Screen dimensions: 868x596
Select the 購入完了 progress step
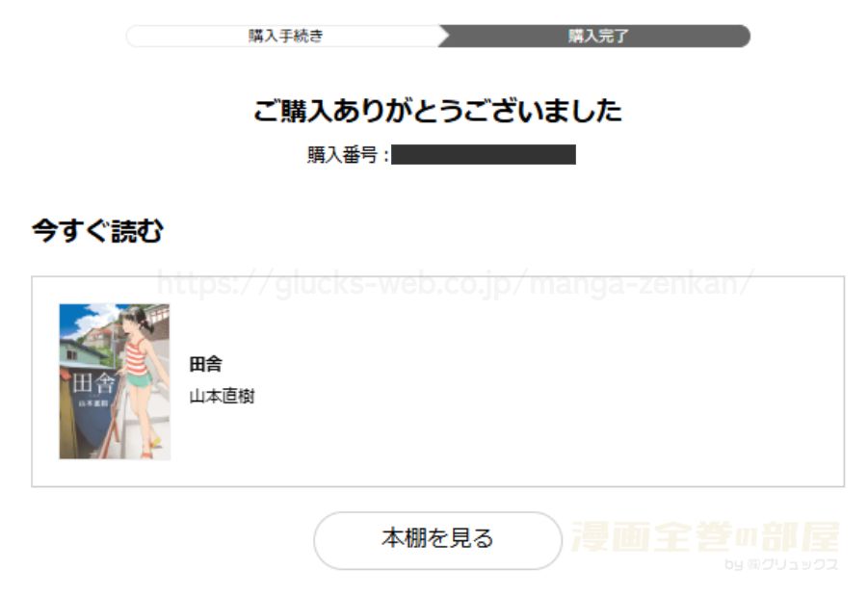[597, 36]
